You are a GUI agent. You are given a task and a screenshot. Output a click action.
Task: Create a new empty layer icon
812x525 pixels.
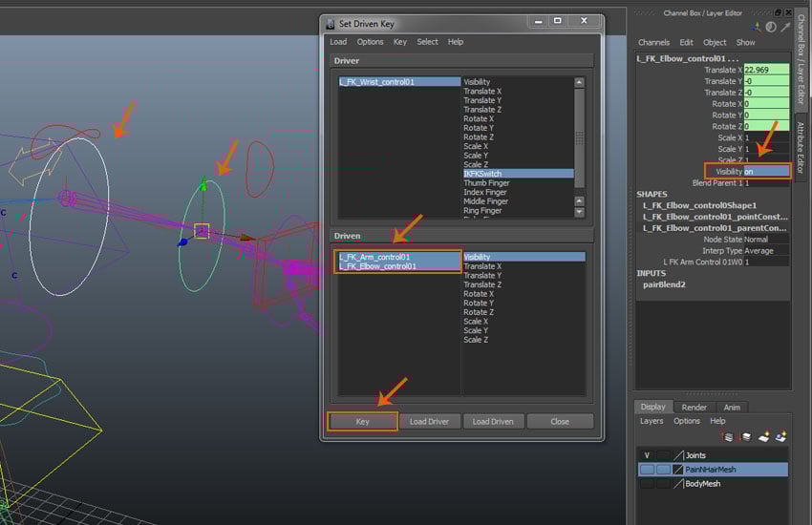pyautogui.click(x=764, y=436)
